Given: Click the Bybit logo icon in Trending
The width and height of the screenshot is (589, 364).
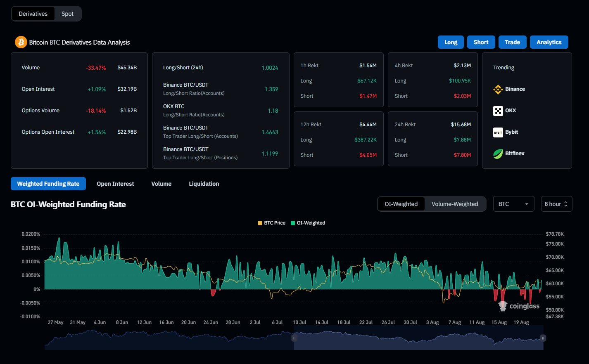Looking at the screenshot, I should (498, 132).
